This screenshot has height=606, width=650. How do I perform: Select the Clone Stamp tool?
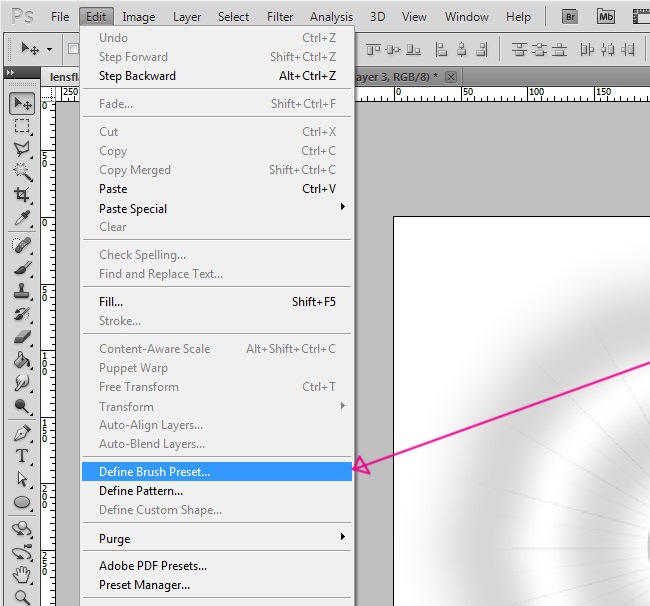tap(22, 291)
